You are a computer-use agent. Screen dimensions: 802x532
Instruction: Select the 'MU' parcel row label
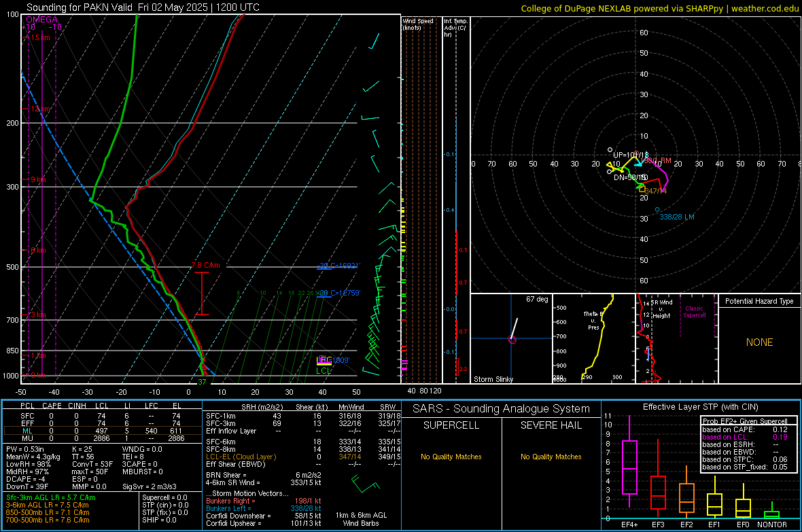[x=27, y=438]
